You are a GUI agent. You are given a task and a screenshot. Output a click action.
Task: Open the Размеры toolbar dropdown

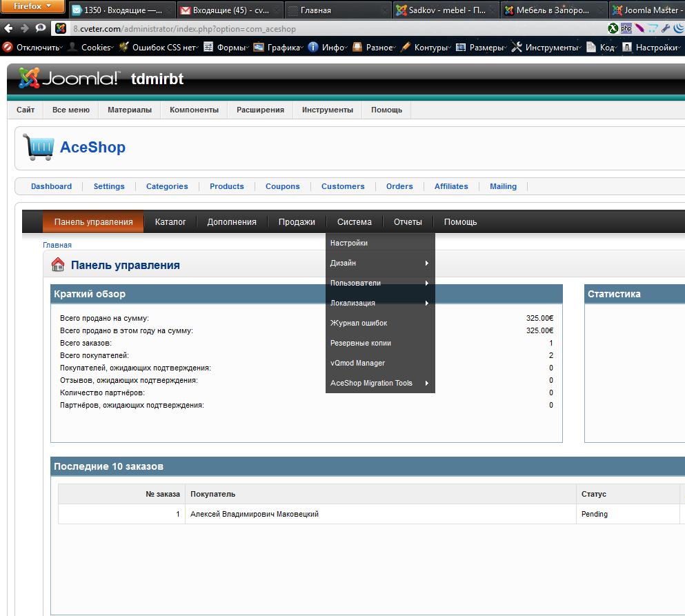(481, 47)
